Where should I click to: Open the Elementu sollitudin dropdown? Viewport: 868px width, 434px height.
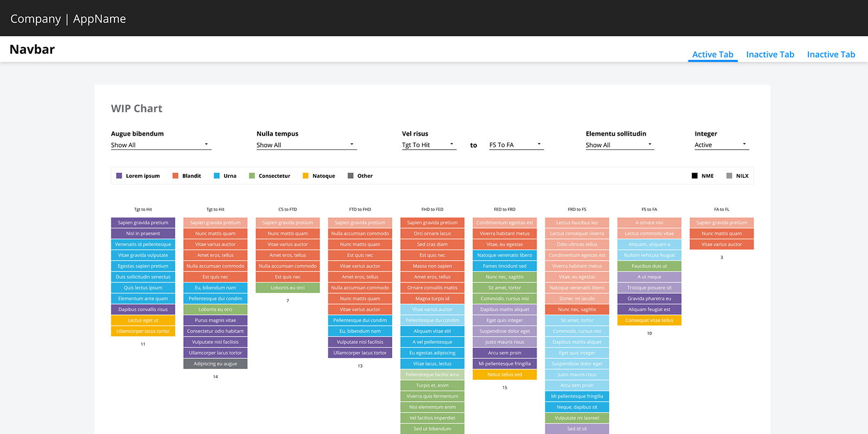(x=620, y=145)
